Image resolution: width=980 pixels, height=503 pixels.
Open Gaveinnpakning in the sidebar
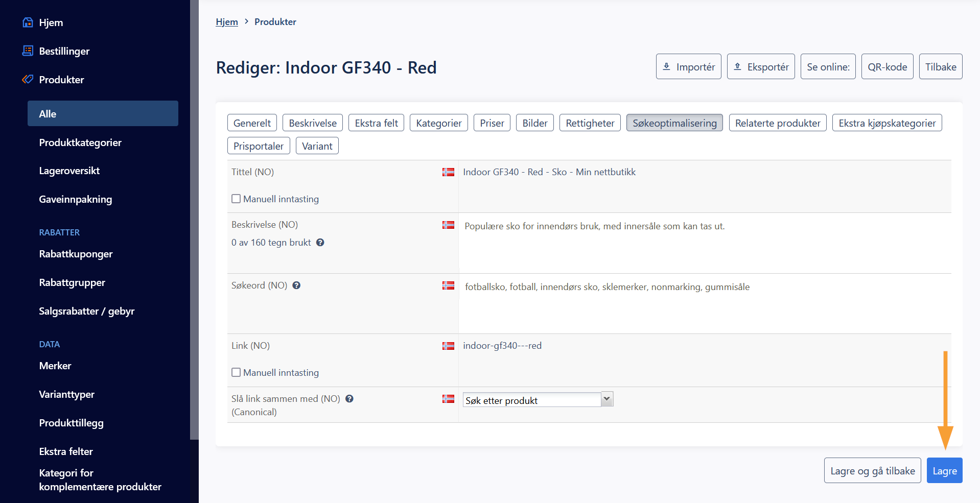pos(76,199)
